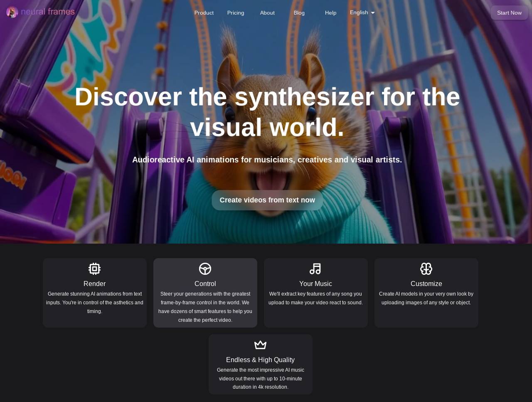This screenshot has width=532, height=402.
Task: Go to the Pricing page
Action: coord(236,13)
